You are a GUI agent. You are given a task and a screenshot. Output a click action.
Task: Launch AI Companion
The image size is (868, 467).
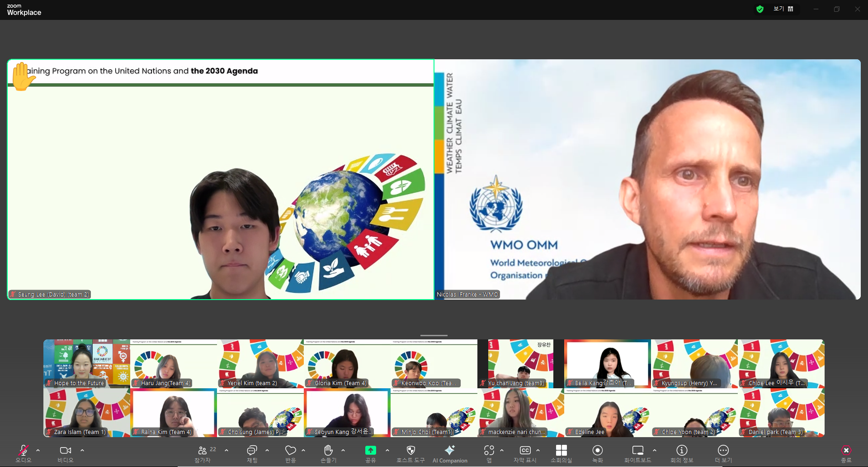tap(450, 453)
